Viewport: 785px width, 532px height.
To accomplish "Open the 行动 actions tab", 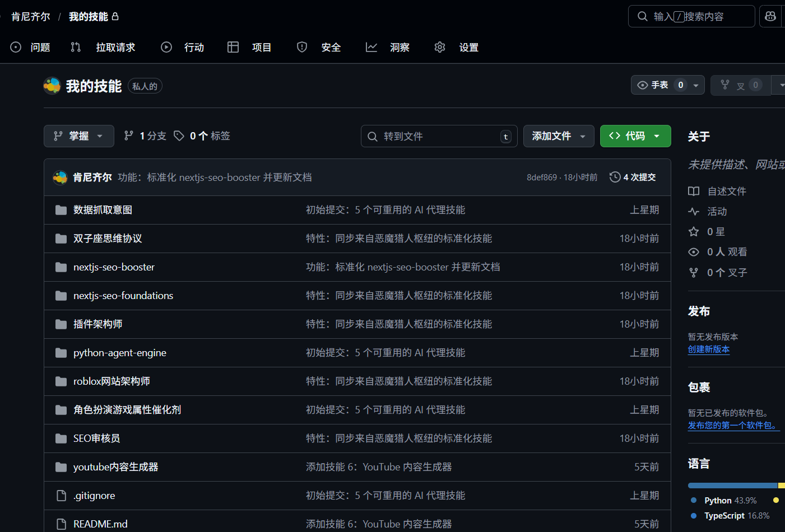I will click(183, 48).
